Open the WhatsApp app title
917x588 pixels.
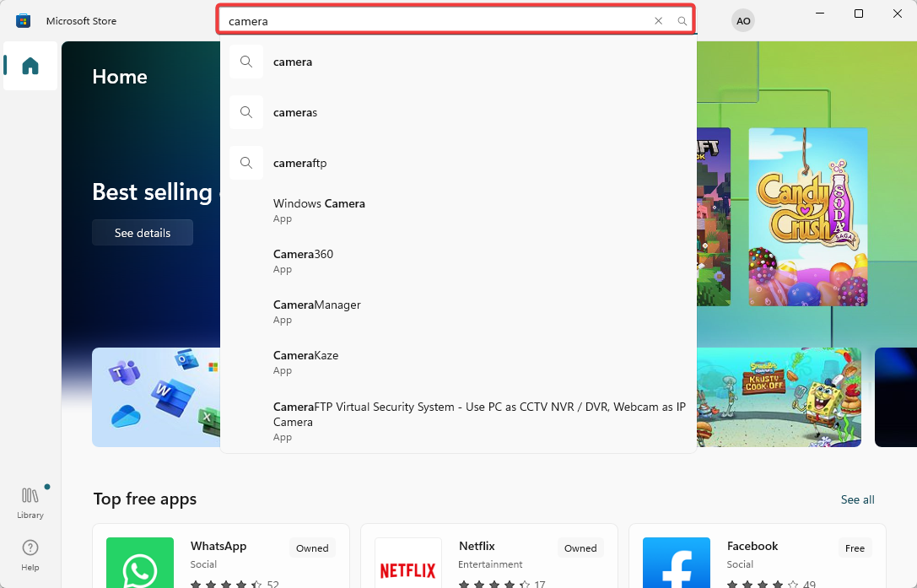[x=218, y=546]
